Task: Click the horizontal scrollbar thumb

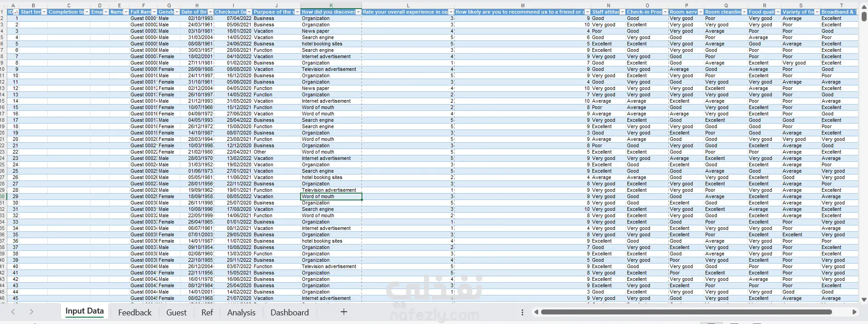Action: (x=687, y=312)
